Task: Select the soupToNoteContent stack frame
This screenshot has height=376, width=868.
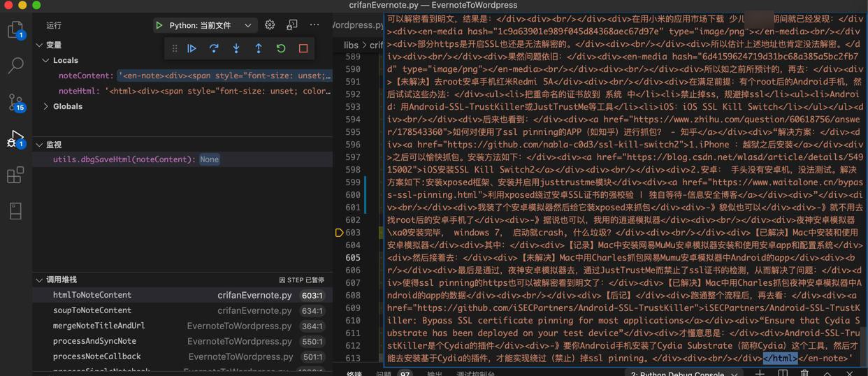Action: click(92, 310)
